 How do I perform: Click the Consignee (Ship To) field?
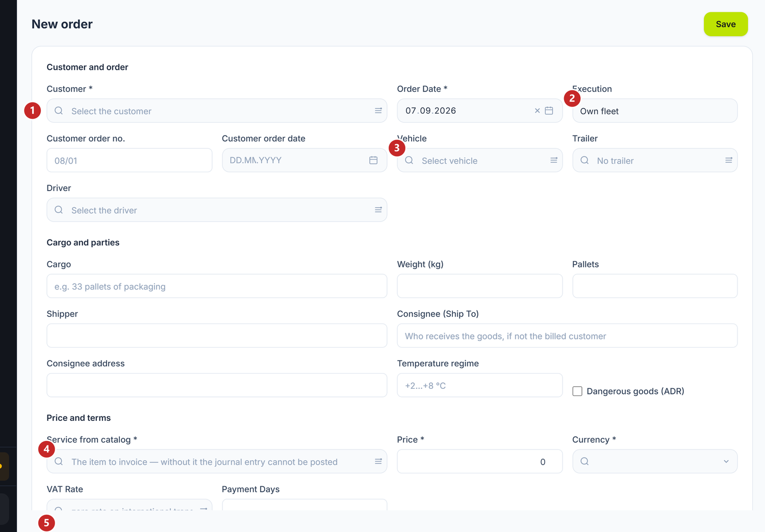click(x=567, y=335)
